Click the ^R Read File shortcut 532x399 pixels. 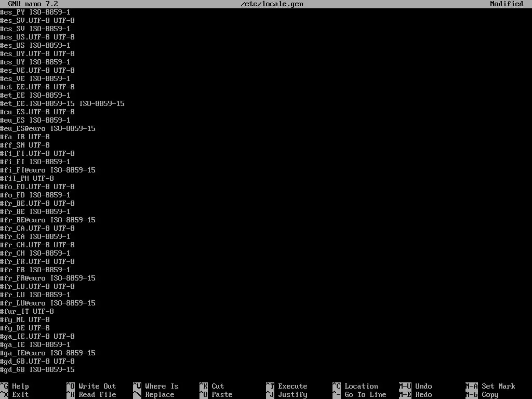(x=91, y=395)
